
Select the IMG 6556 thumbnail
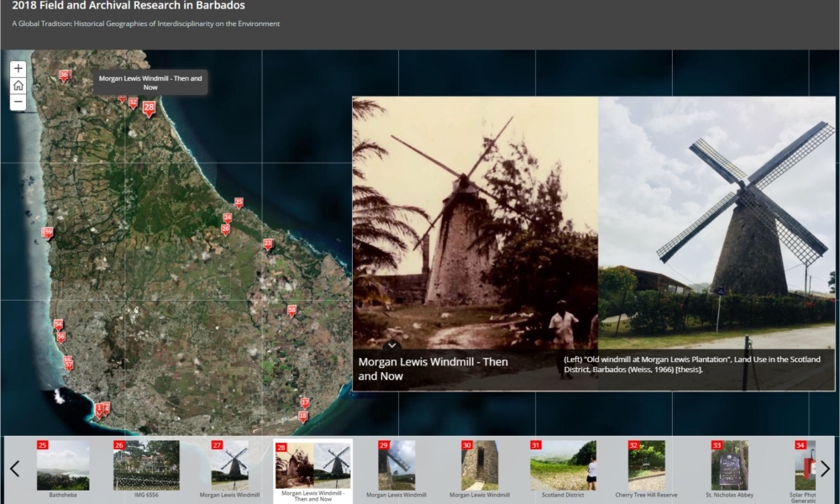pyautogui.click(x=146, y=467)
